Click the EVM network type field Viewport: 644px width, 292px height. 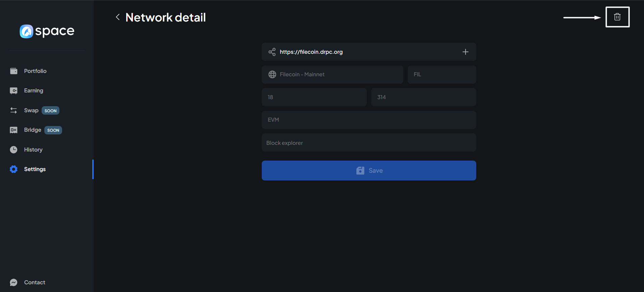[x=368, y=120]
